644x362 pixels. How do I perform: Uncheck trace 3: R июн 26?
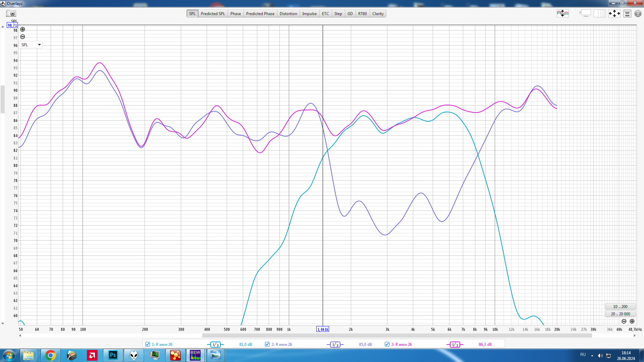387,345
